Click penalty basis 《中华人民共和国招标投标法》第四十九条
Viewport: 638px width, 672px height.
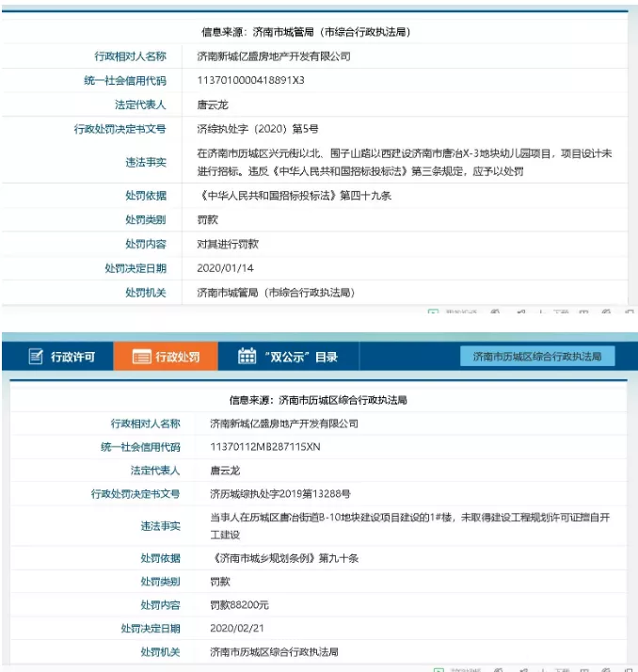[295, 196]
